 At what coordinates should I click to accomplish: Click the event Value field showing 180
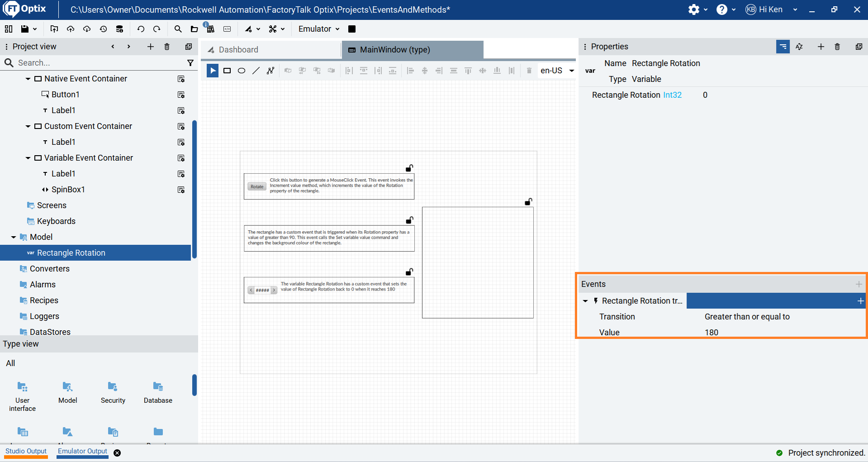[x=711, y=333]
